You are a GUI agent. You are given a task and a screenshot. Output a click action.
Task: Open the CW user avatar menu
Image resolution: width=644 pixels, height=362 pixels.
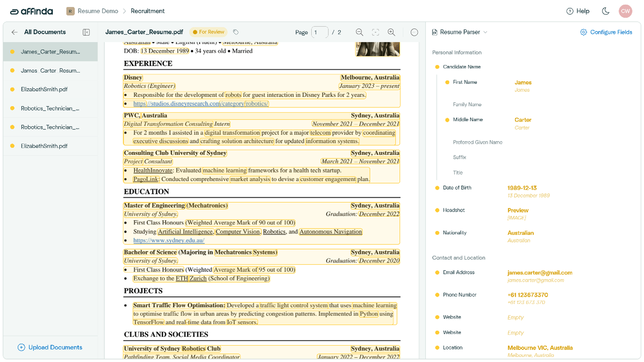point(625,11)
